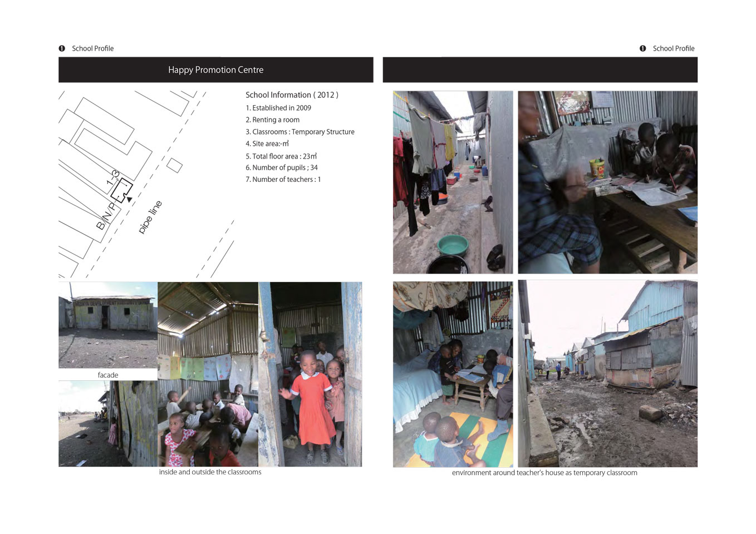Select the classroom interior photo with wall posters
Viewport: 756px width, 534px height.
point(208,374)
